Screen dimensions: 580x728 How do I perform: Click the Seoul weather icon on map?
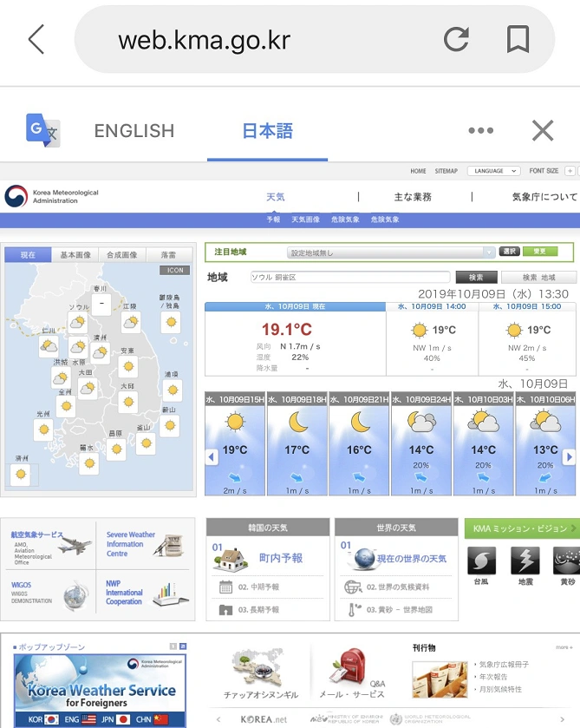[77, 321]
